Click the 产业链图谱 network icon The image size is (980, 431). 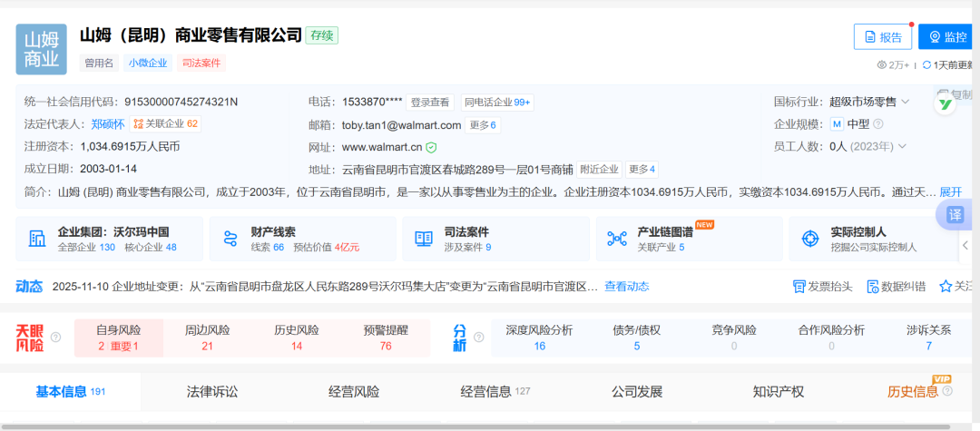tap(617, 239)
